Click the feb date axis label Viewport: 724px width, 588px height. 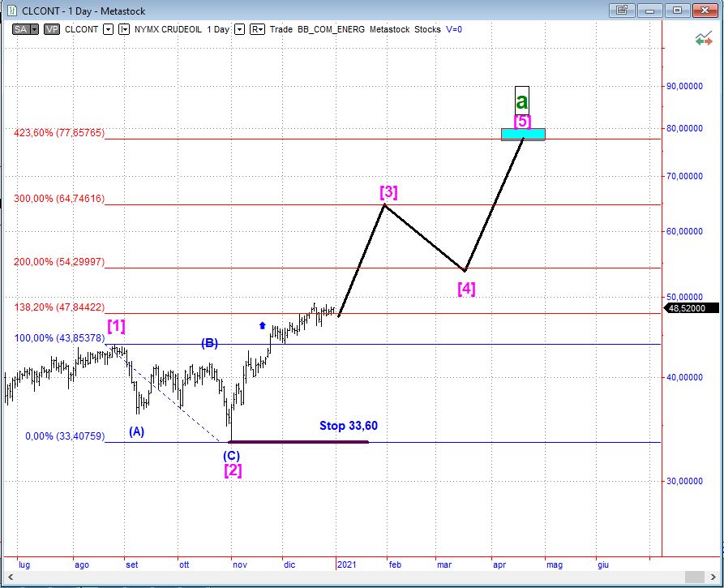[x=396, y=564]
